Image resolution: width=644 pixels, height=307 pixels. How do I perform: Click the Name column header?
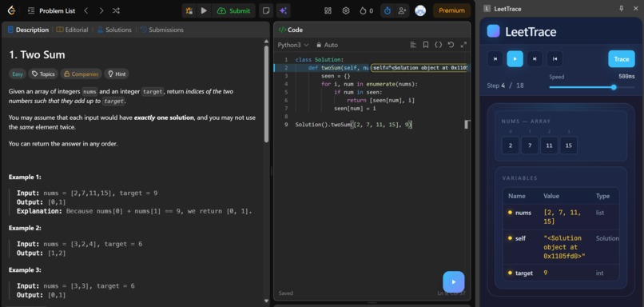click(517, 196)
